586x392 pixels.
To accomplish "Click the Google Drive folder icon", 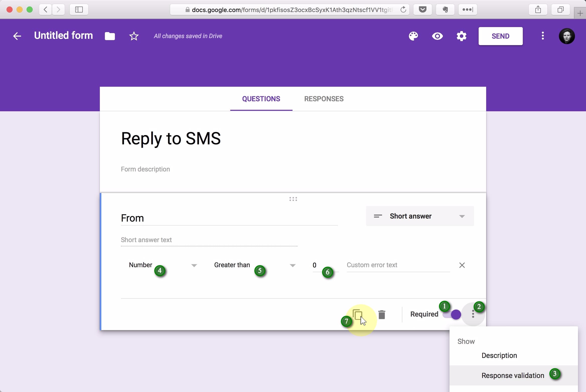I will 110,36.
